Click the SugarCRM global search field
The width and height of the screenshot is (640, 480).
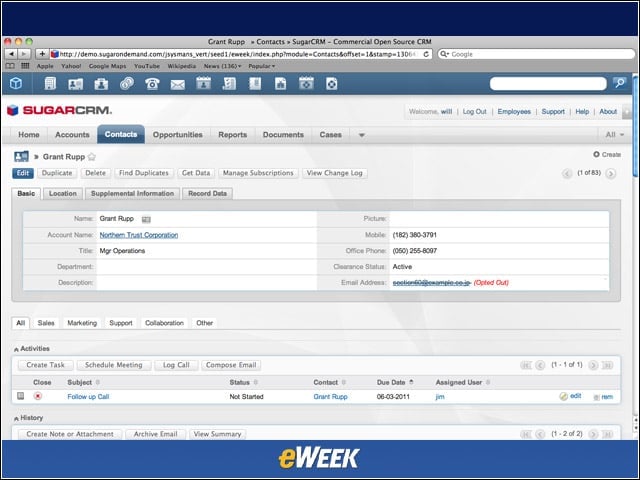click(x=548, y=84)
